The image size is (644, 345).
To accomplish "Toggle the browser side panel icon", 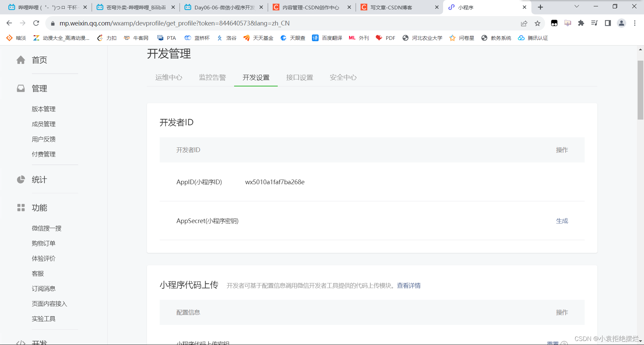I will [x=608, y=23].
